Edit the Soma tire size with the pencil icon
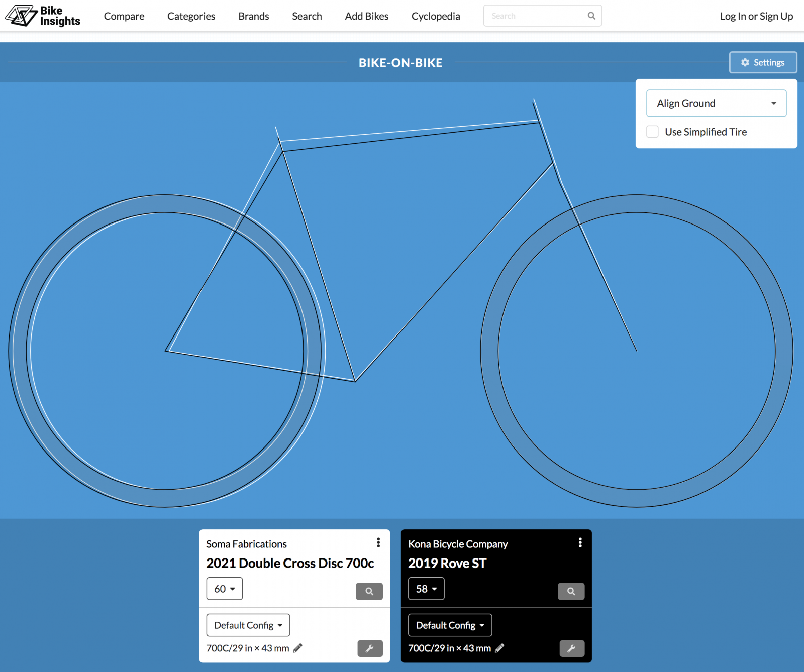The width and height of the screenshot is (804, 672). click(297, 648)
